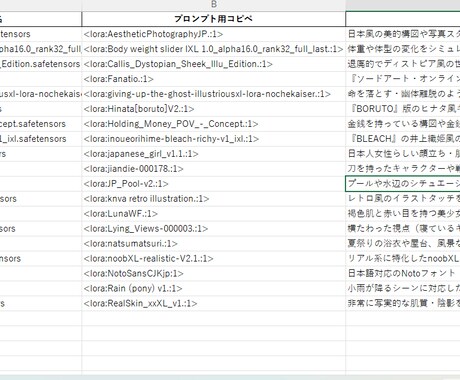
Task: Click description cell starting レトロ風のイラストタッチ
Action: [403, 199]
